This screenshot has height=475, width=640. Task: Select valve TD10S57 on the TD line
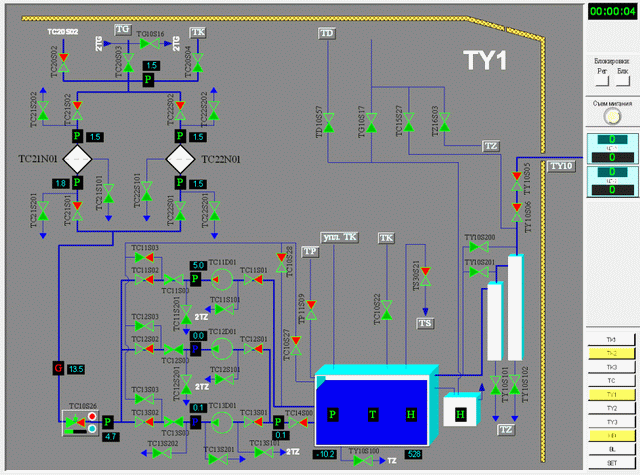329,122
